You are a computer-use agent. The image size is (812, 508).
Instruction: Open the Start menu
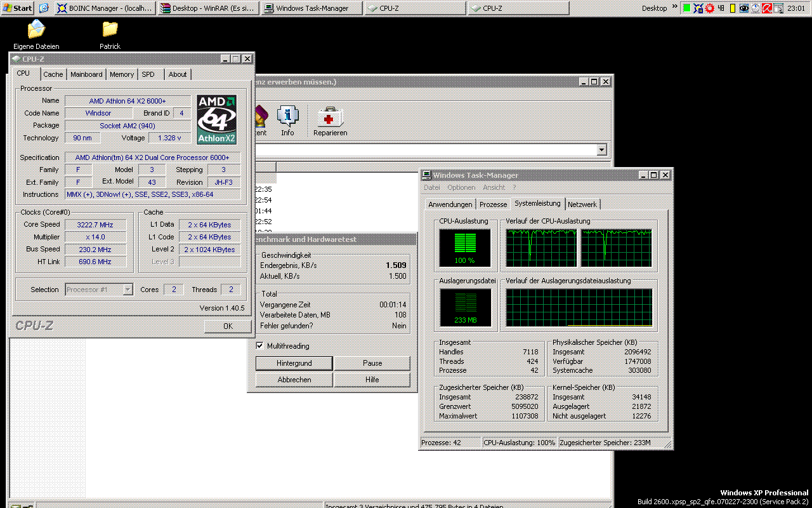(x=17, y=8)
